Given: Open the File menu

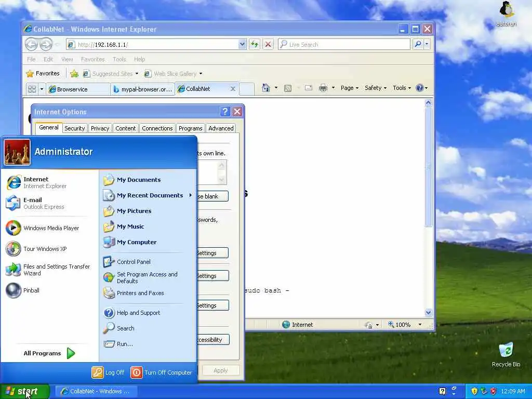Looking at the screenshot, I should tap(31, 59).
